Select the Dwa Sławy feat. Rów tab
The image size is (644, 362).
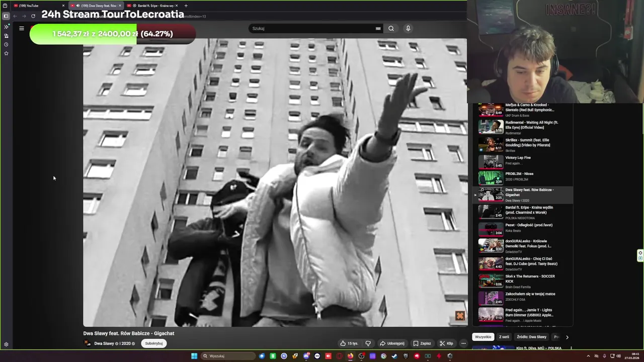[x=96, y=6]
